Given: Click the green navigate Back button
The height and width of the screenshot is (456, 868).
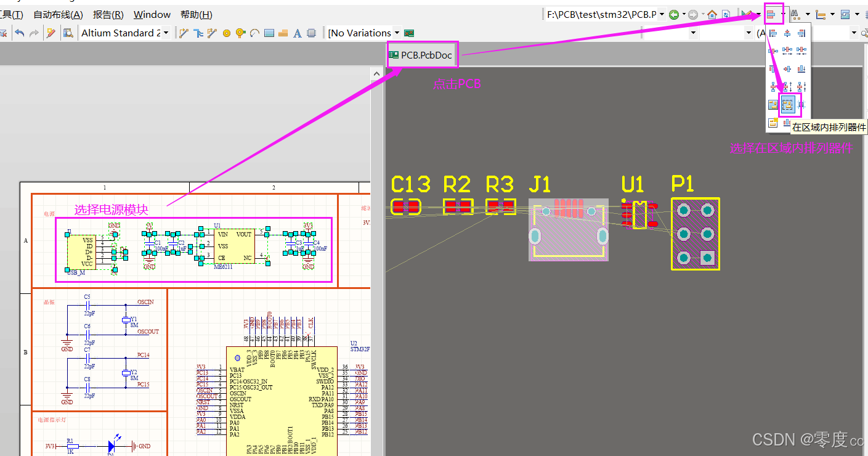Looking at the screenshot, I should pyautogui.click(x=674, y=14).
